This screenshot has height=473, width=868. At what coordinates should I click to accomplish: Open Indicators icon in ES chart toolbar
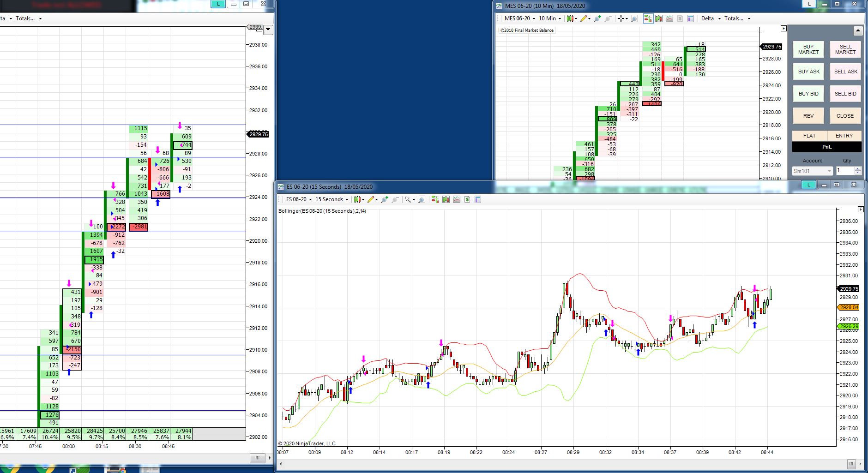pyautogui.click(x=457, y=199)
